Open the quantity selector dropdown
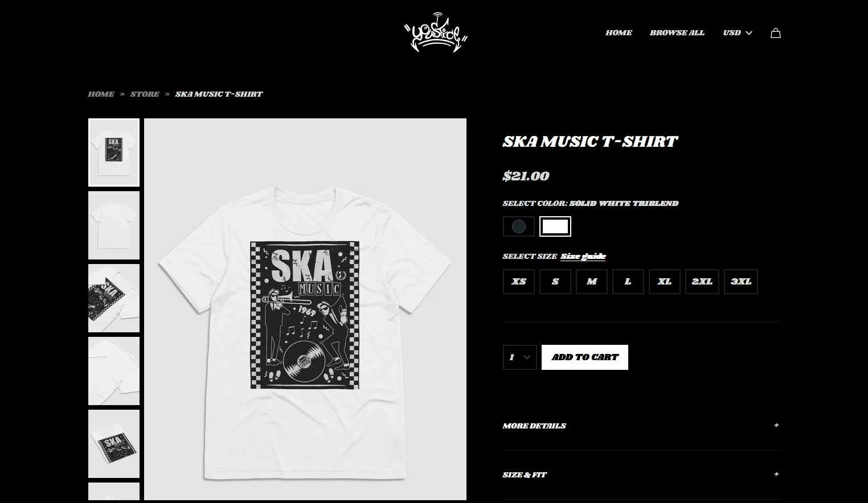The width and height of the screenshot is (868, 503). click(519, 357)
